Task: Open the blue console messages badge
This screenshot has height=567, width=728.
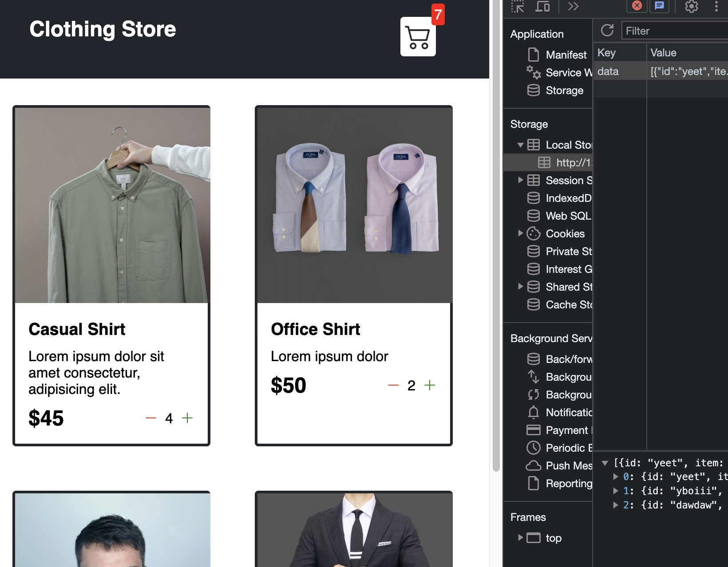Action: (659, 6)
